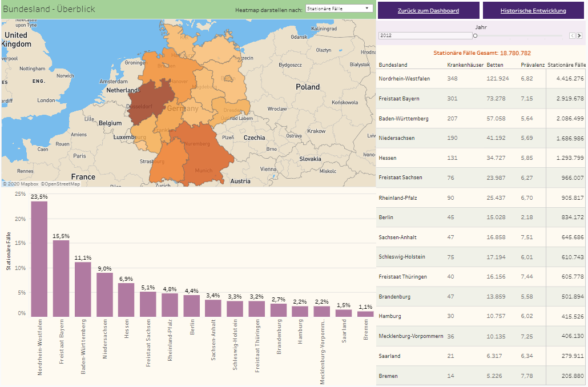Image resolution: width=588 pixels, height=387 pixels.
Task: Click the Betten column header
Action: pos(495,65)
